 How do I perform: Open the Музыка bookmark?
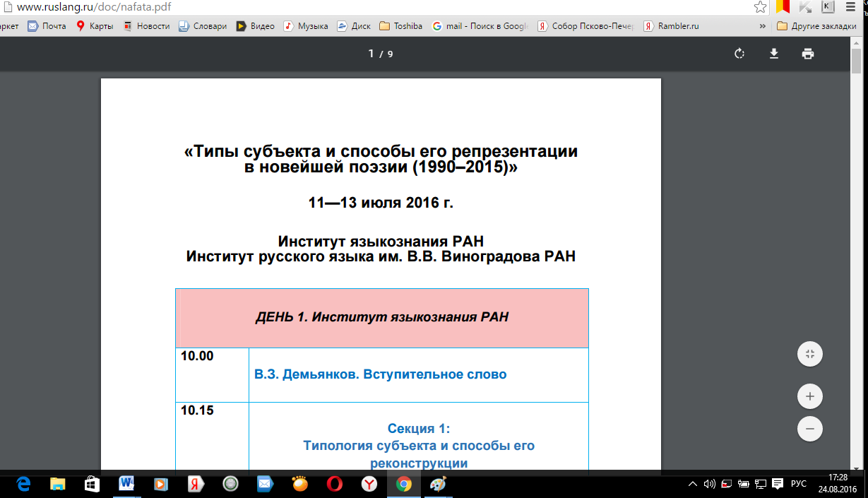[x=306, y=26]
